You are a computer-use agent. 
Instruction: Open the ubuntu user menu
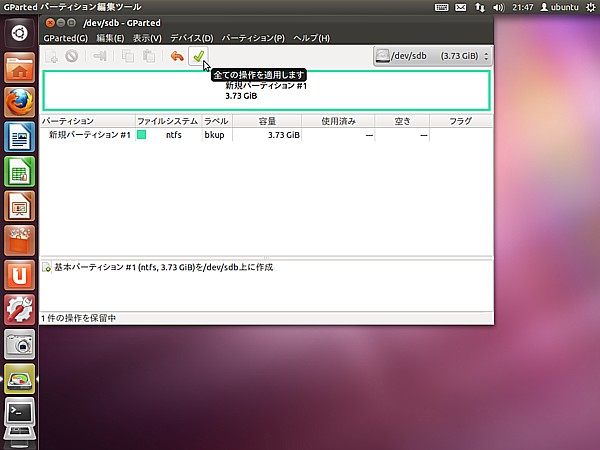coord(559,7)
